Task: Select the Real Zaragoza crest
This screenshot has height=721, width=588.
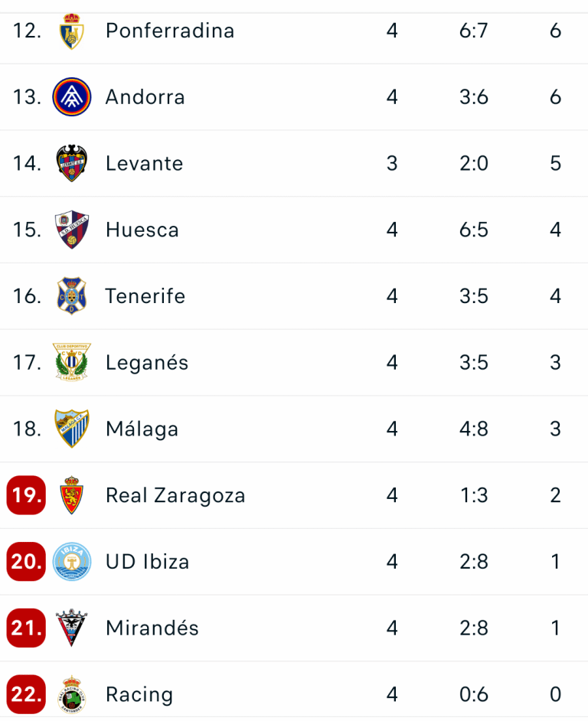Action: (72, 495)
